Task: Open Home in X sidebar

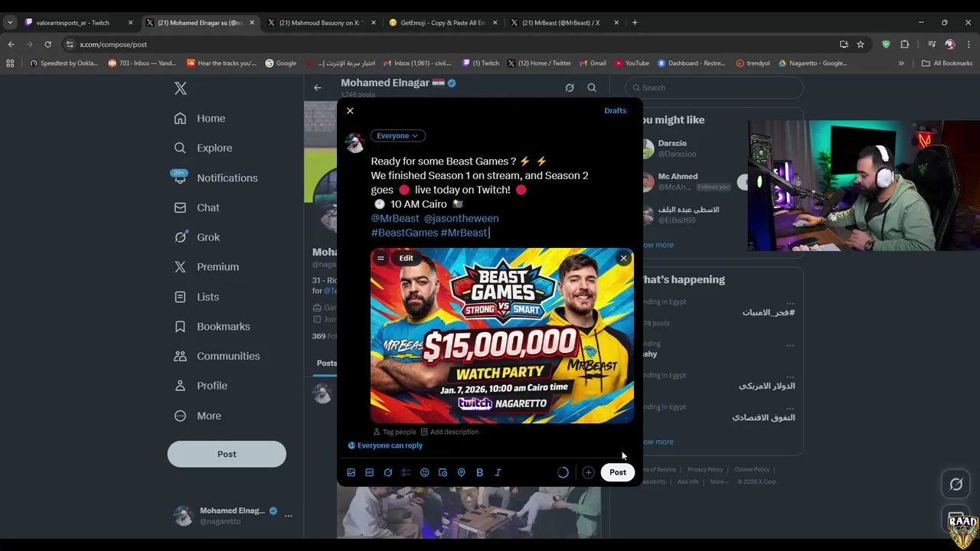Action: click(x=200, y=119)
